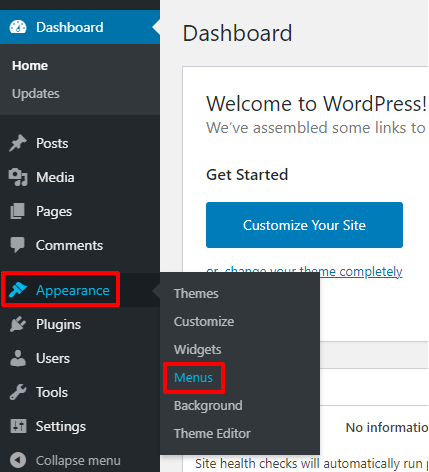429x472 pixels.
Task: Click the Customize Your Site button
Action: (304, 225)
